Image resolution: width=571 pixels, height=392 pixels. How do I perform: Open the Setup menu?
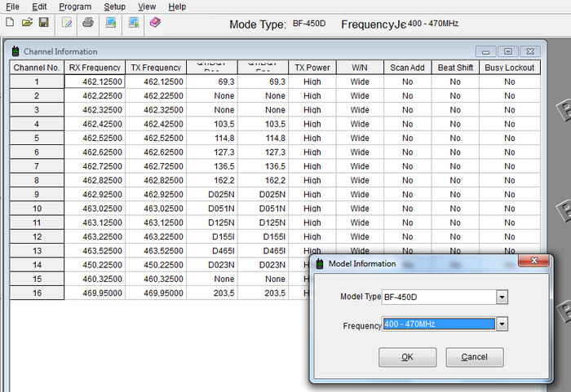(x=114, y=7)
